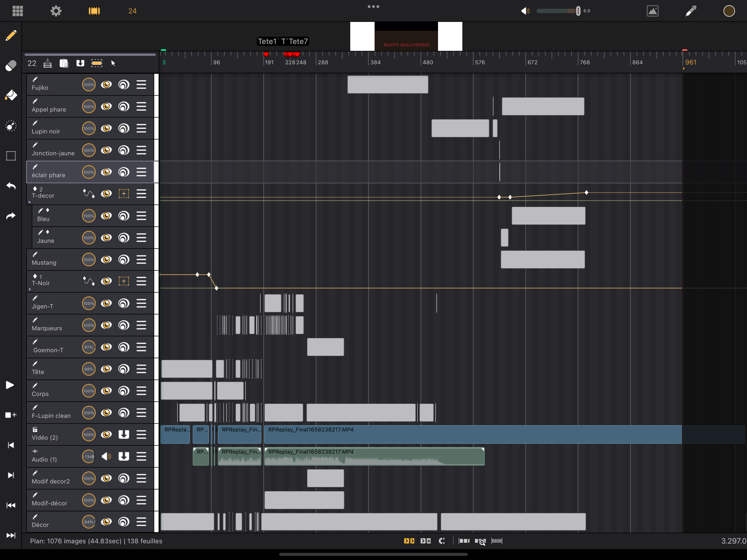This screenshot has height=560, width=747.
Task: Mute the Audio (1) track
Action: pyautogui.click(x=106, y=456)
